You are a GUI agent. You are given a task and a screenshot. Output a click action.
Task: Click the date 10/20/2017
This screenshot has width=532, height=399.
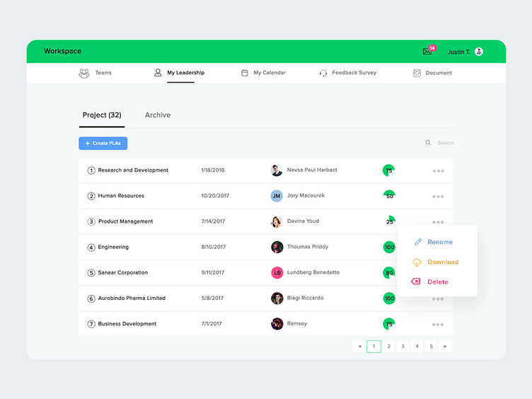coord(215,196)
